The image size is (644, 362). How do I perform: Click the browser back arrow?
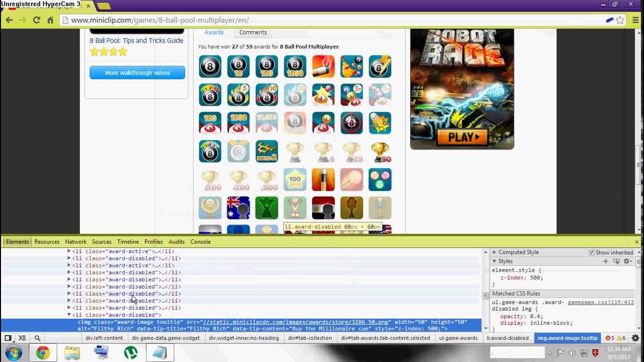pyautogui.click(x=9, y=20)
